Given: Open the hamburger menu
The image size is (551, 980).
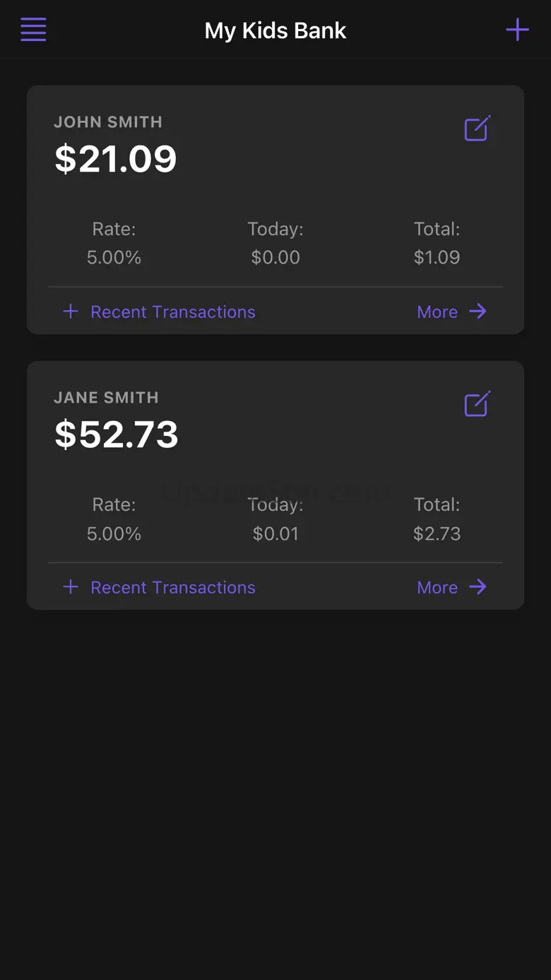Looking at the screenshot, I should pos(33,30).
